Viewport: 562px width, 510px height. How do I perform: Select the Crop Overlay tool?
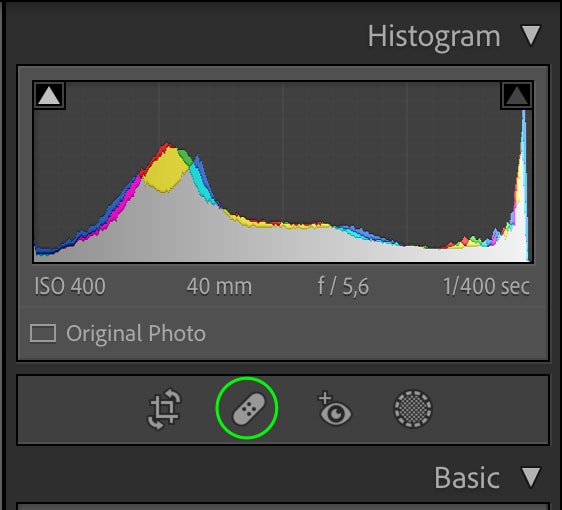click(165, 409)
